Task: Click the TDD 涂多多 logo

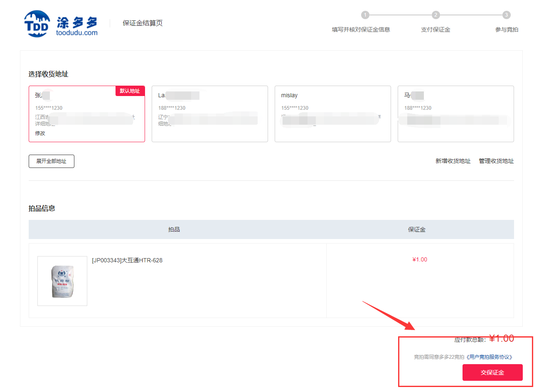Action: pos(61,24)
